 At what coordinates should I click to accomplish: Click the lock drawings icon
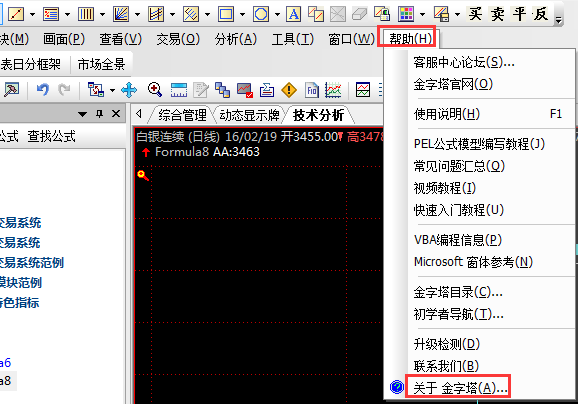coord(382,14)
